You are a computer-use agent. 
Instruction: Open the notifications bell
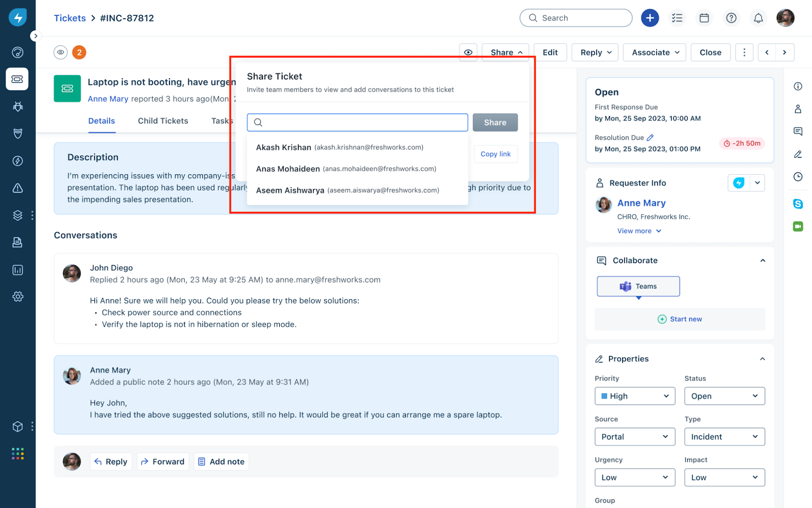click(x=758, y=18)
